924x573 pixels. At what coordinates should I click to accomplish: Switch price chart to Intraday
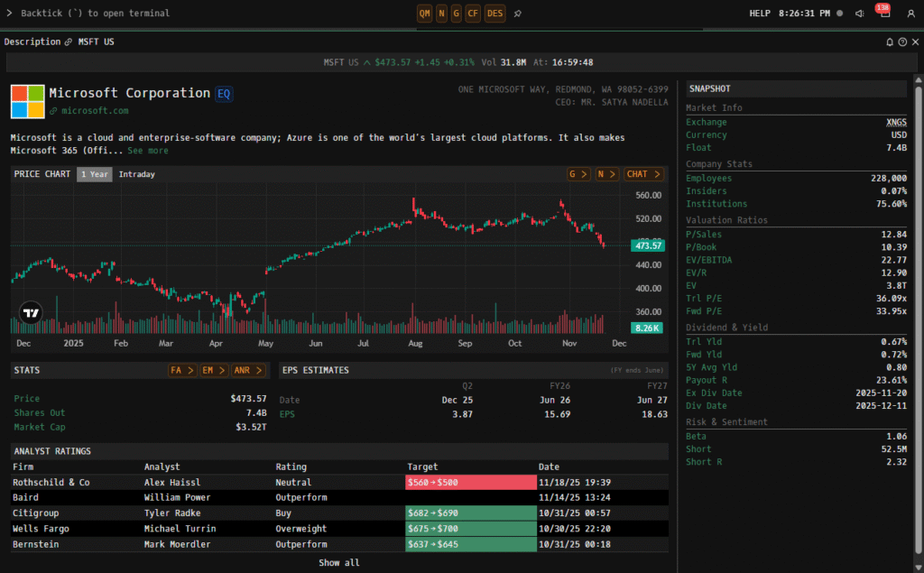[136, 174]
